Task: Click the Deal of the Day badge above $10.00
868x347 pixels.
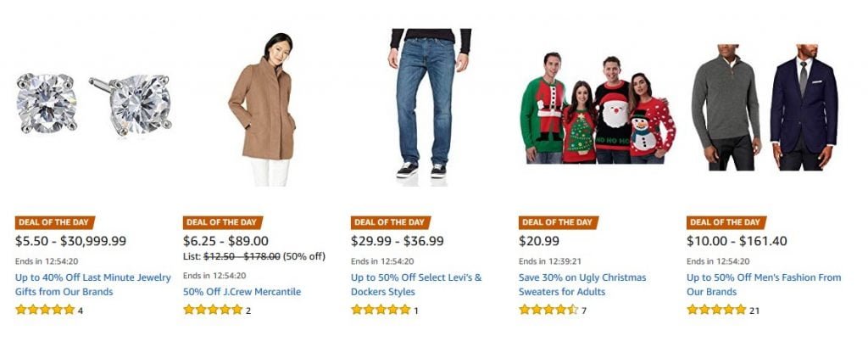Action: click(726, 222)
